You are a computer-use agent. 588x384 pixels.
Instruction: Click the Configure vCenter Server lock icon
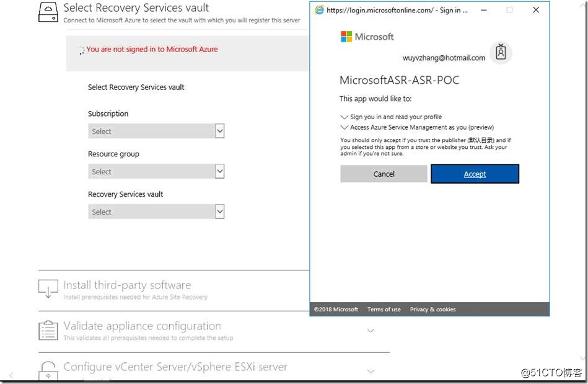pyautogui.click(x=48, y=371)
